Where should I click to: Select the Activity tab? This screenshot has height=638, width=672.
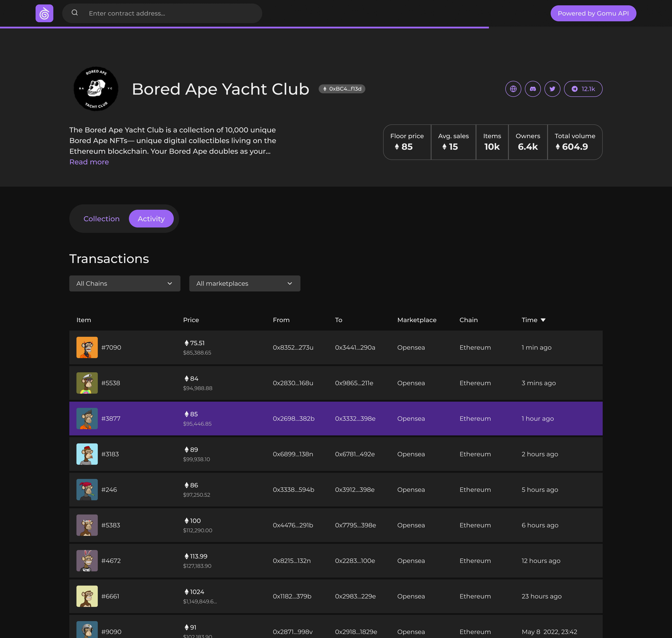[151, 219]
